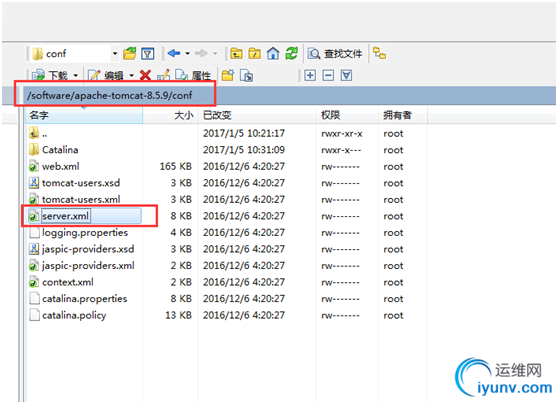
Task: Select context.xml file
Action: click(68, 282)
